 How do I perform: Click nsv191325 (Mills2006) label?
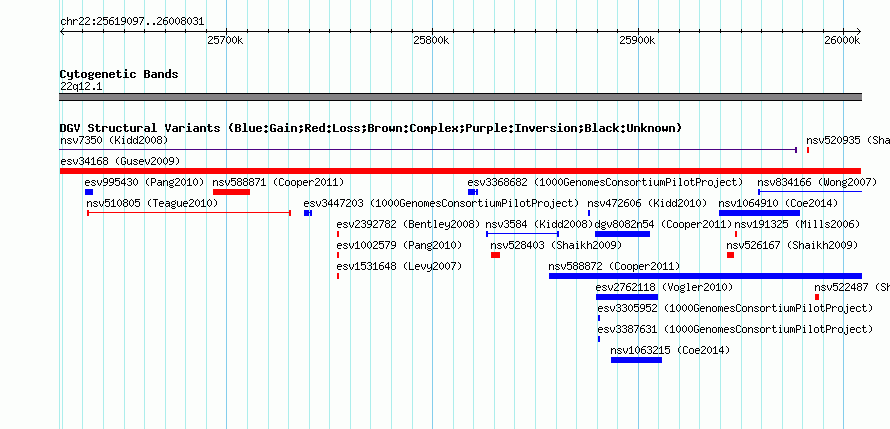[x=797, y=224]
